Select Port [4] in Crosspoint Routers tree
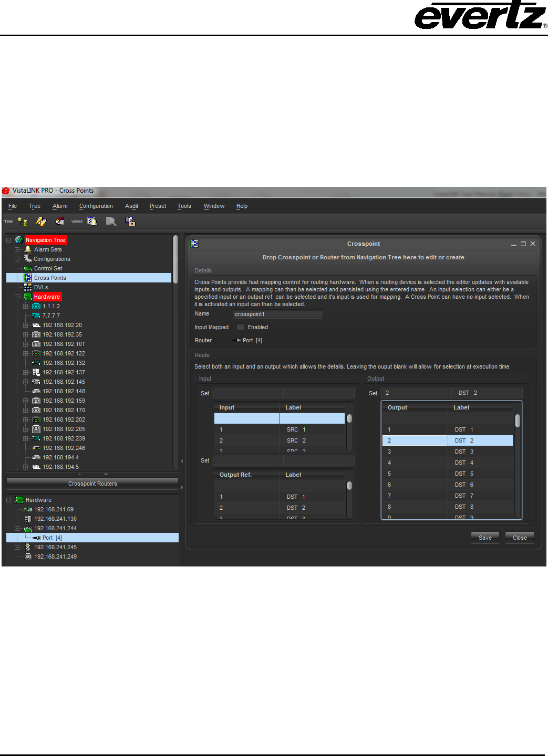Viewport: 548px width, 756px height. [92, 538]
